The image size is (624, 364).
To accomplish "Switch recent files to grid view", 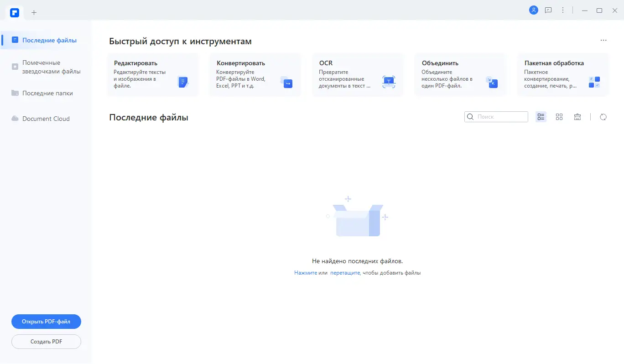I will click(559, 117).
